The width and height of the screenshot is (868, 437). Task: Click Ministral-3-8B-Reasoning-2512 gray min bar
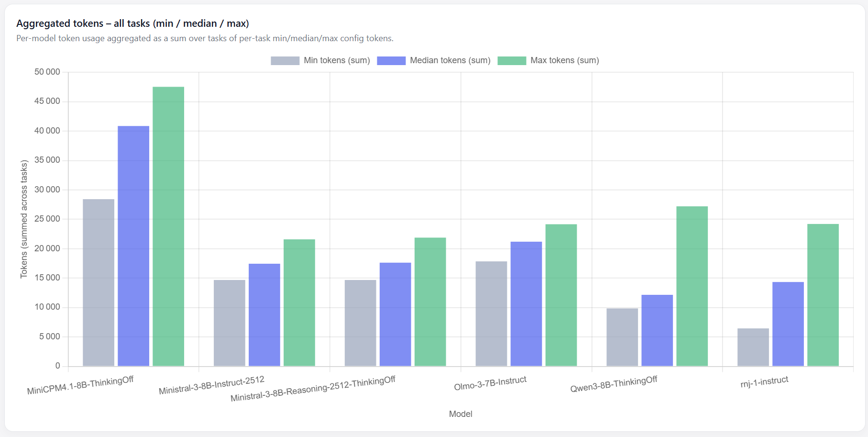(361, 323)
